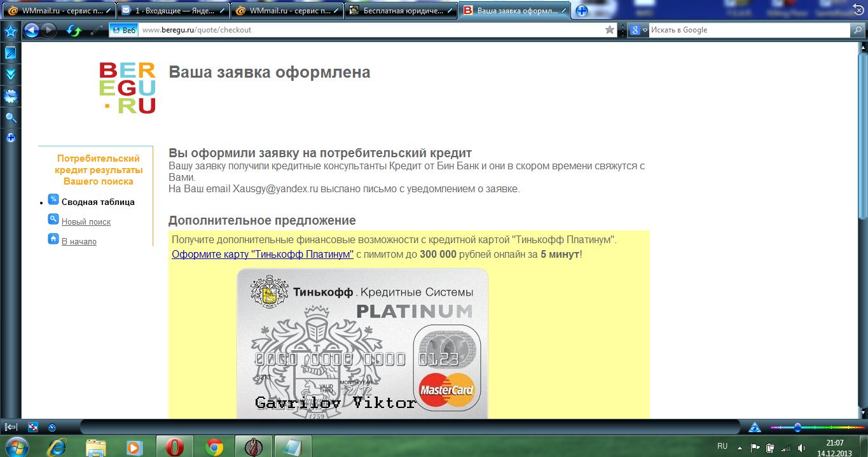Switch to the first 'WMmail.ru - сервис' tab
The image size is (868, 457).
pyautogui.click(x=59, y=11)
